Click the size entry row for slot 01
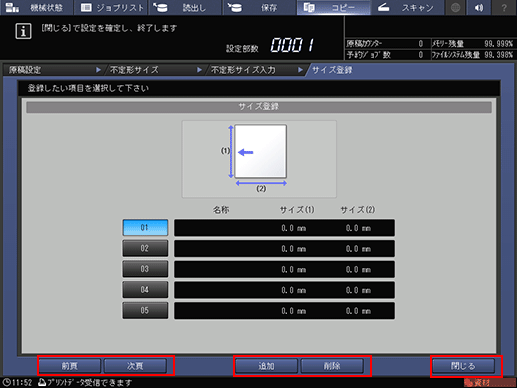Viewport: 517px width, 388px height. coord(284,228)
